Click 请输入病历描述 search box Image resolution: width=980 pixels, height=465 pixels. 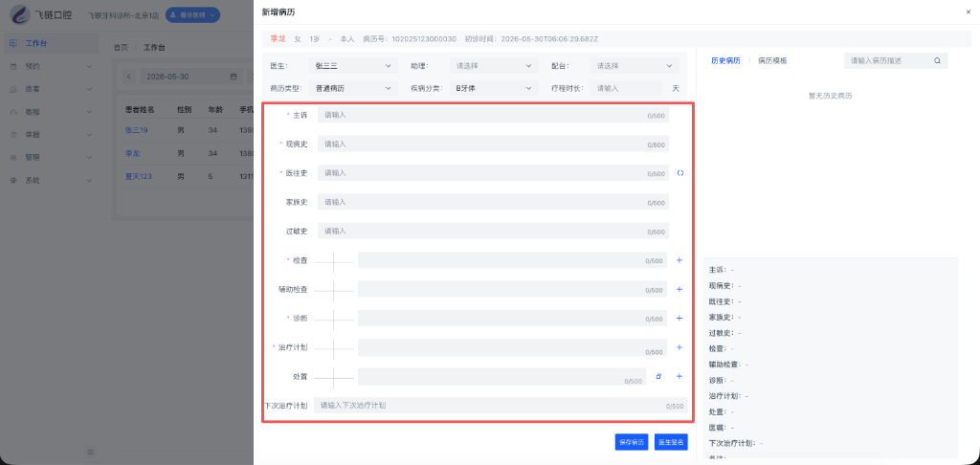coord(896,60)
